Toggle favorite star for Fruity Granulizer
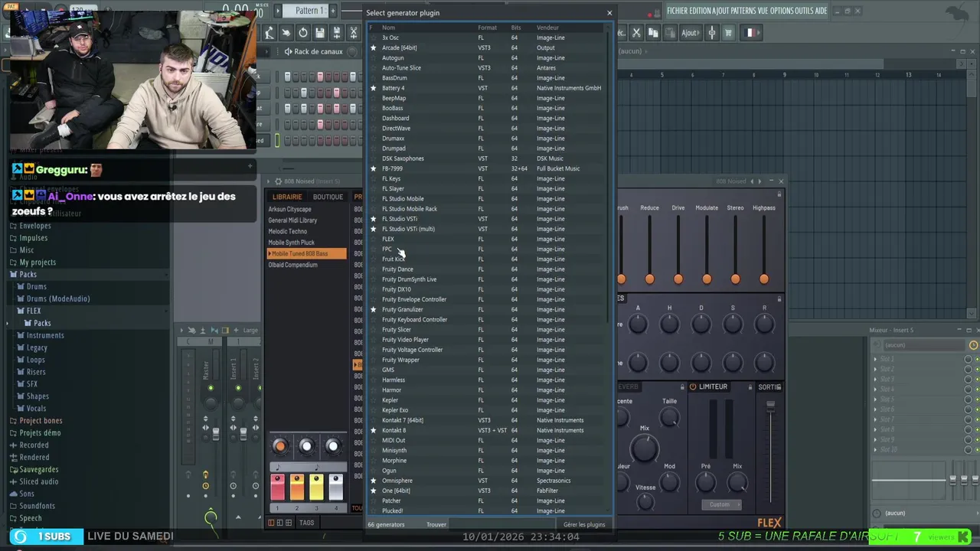The height and width of the screenshot is (551, 980). pos(373,309)
